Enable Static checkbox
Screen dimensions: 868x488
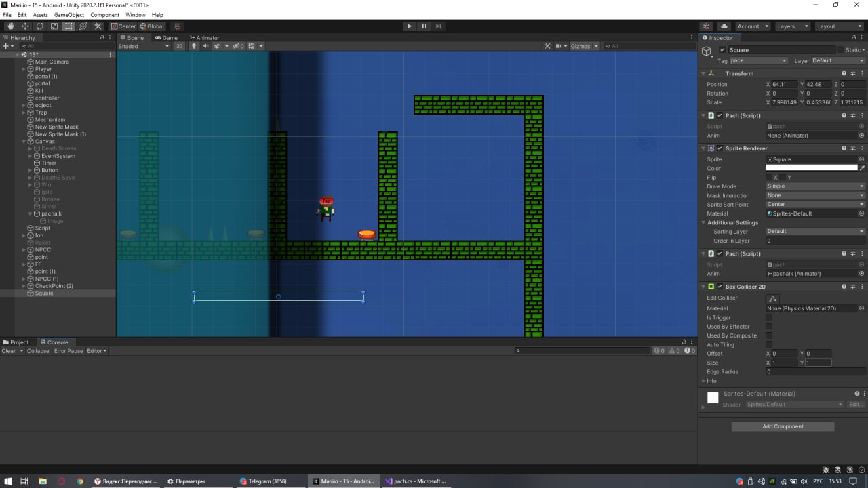coord(841,50)
